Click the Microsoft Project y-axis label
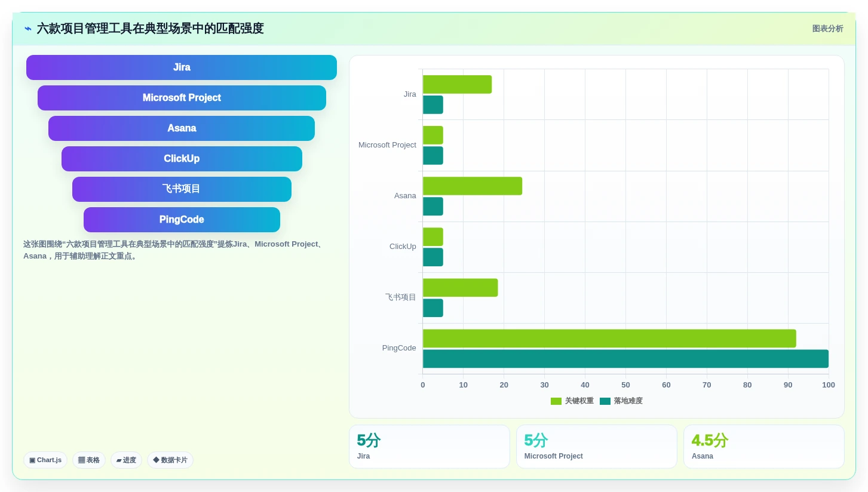 click(x=387, y=145)
